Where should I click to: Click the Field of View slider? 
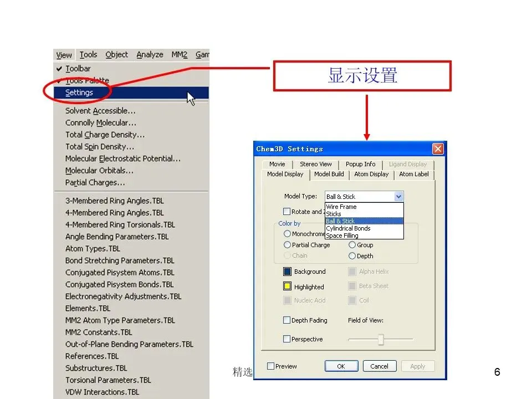381,339
